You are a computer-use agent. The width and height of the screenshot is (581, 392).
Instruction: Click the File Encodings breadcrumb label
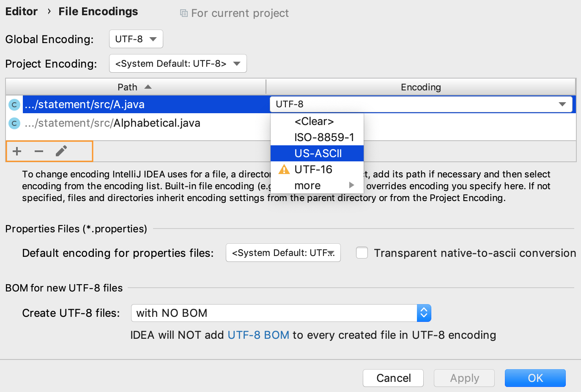click(98, 11)
